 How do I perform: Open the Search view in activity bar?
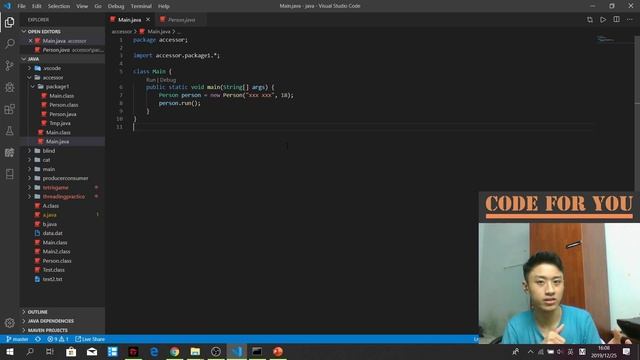pyautogui.click(x=9, y=44)
